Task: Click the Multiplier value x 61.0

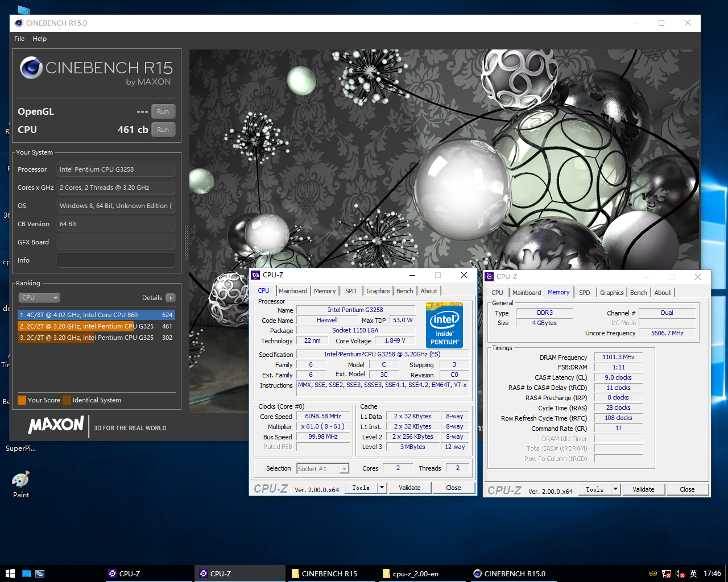Action: (x=323, y=427)
